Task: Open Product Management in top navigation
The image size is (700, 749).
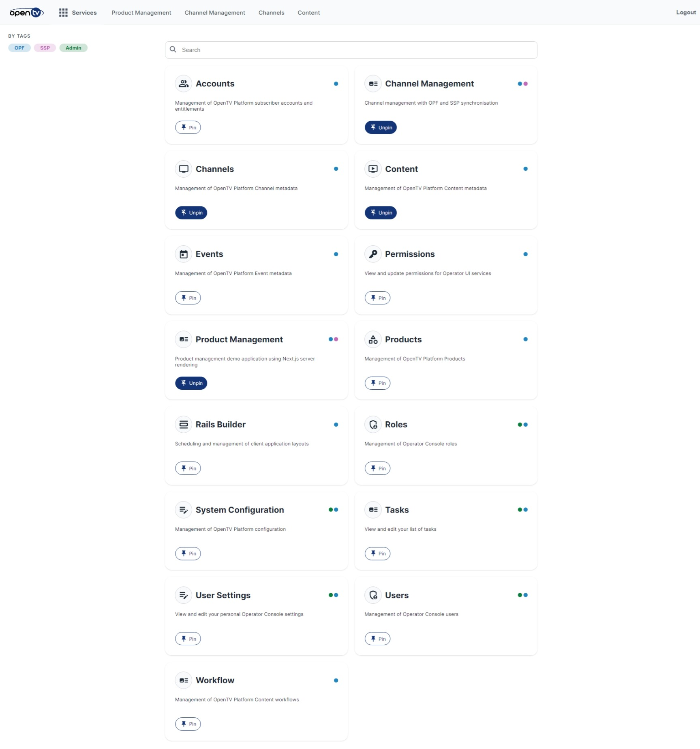Action: pyautogui.click(x=141, y=13)
